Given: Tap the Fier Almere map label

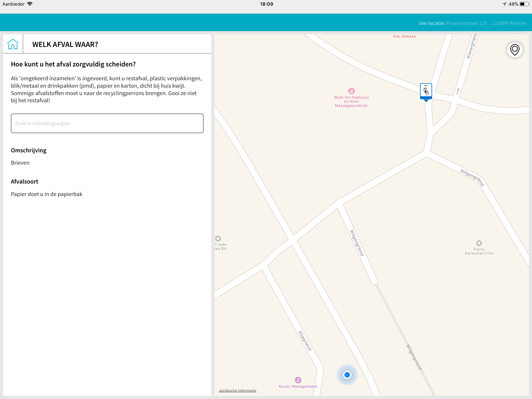Looking at the screenshot, I should pos(404,36).
